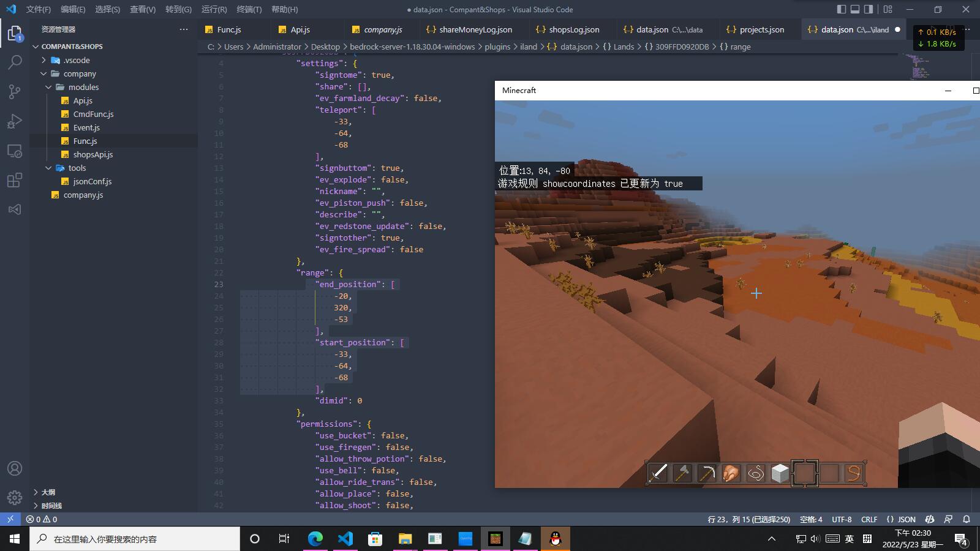The height and width of the screenshot is (551, 980).
Task: Open the Search view in activity bar
Action: click(x=15, y=62)
